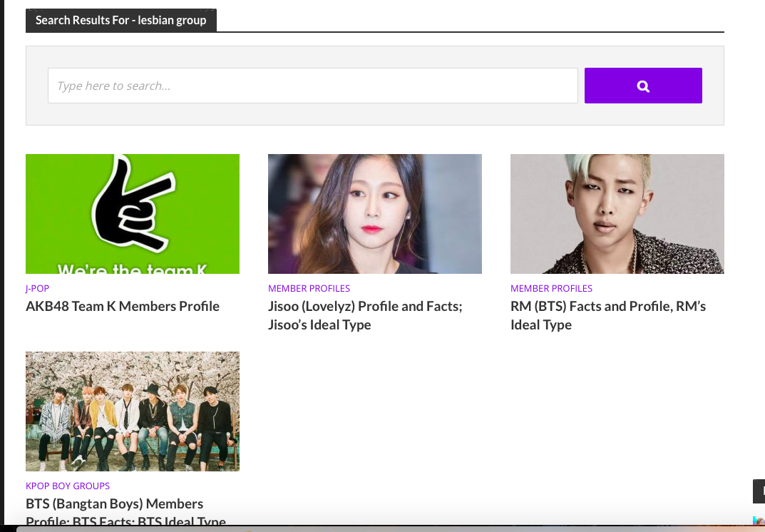Open 'AKB48 Team K Members Profile' article

pos(123,306)
